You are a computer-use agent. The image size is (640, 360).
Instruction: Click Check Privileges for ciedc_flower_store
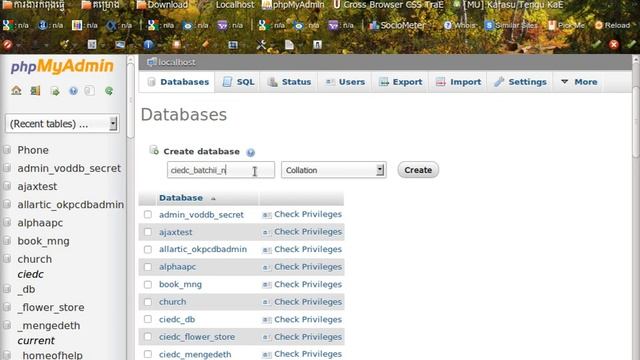click(308, 337)
